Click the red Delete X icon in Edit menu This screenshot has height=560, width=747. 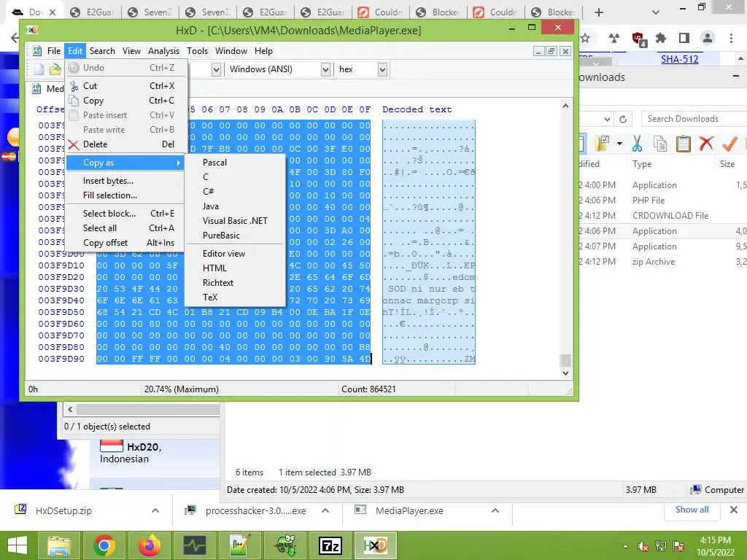click(x=74, y=144)
